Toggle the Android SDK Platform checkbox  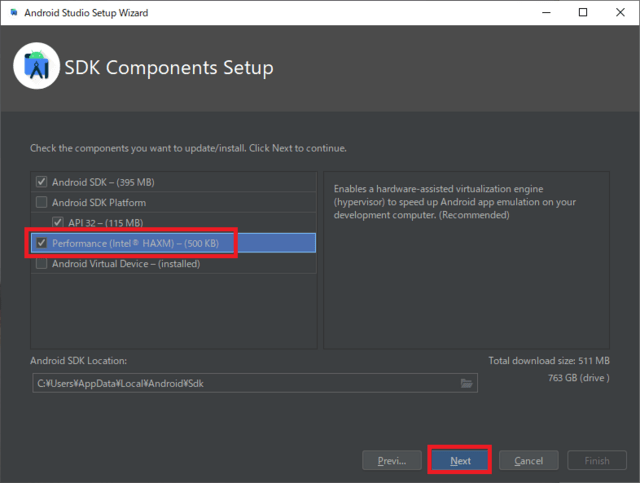(x=41, y=202)
